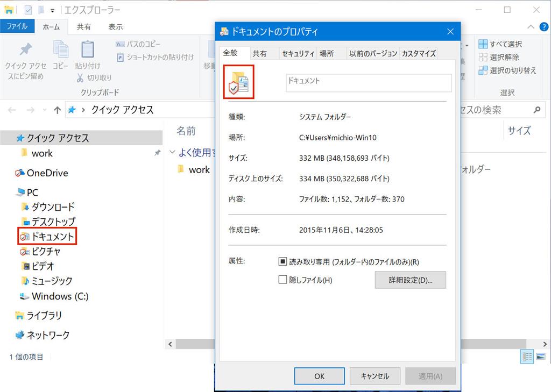Click the キャンセル button

pyautogui.click(x=375, y=376)
